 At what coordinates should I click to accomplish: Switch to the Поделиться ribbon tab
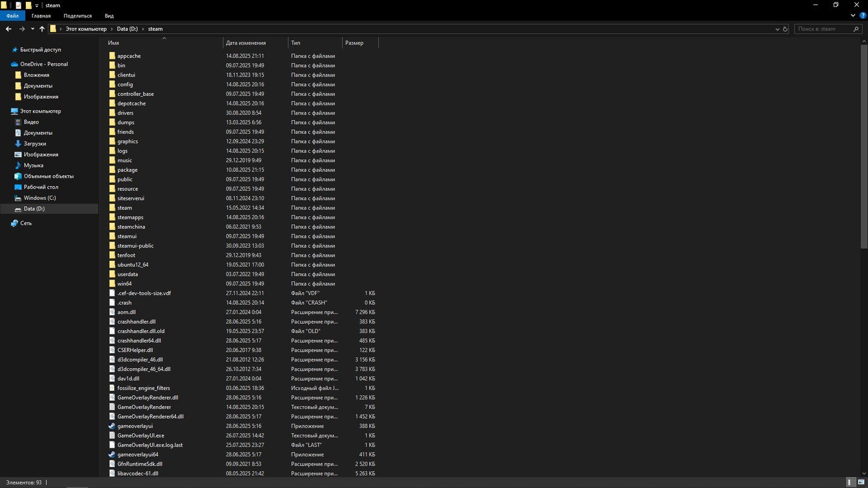coord(78,16)
